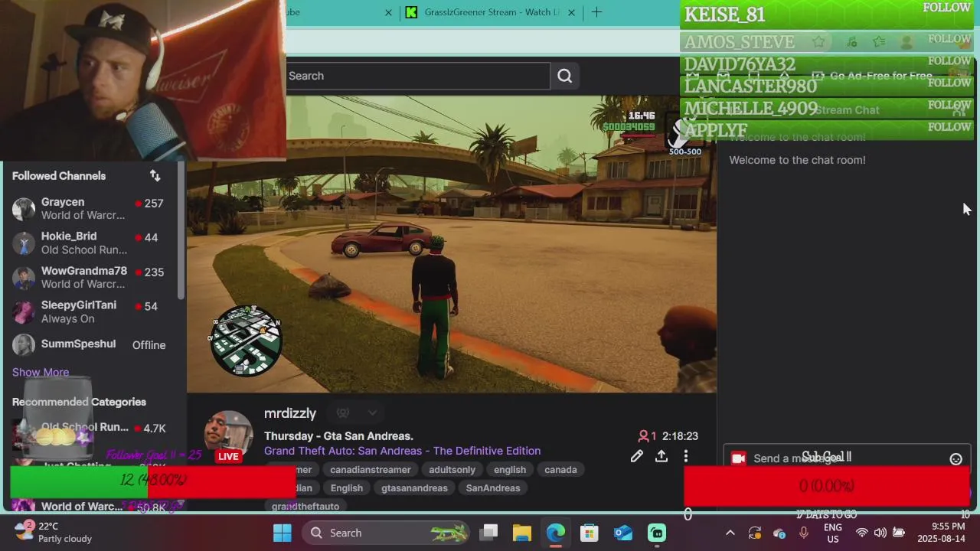Screen dimensions: 980x551
Task: Click the taskbar Search box
Action: coord(387,533)
